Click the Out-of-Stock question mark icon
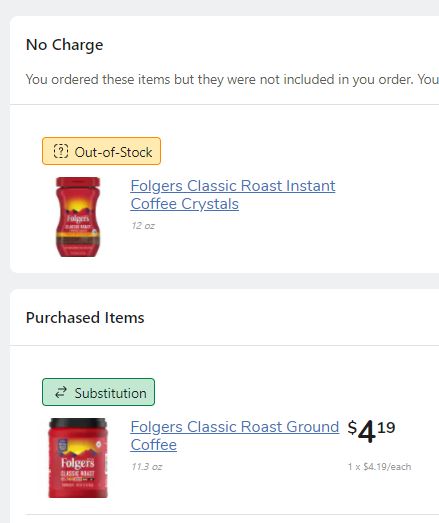Screen dimensions: 439x523 tap(61, 151)
